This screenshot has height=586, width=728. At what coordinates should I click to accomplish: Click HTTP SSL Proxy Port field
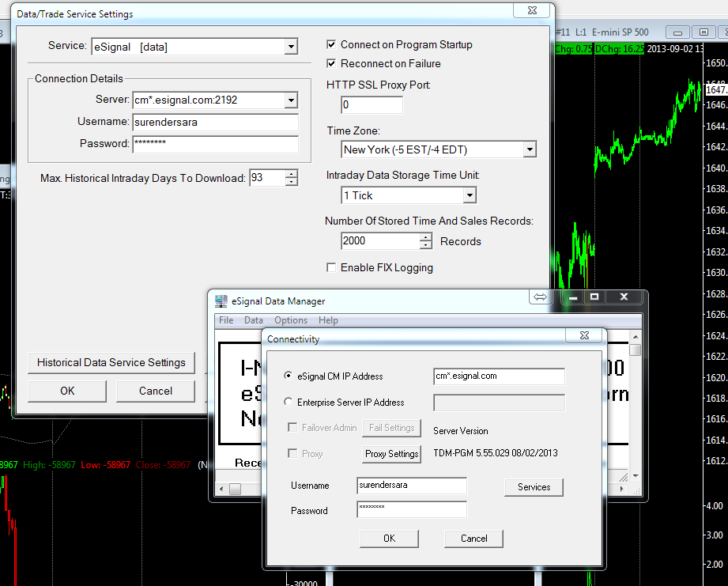(x=372, y=105)
